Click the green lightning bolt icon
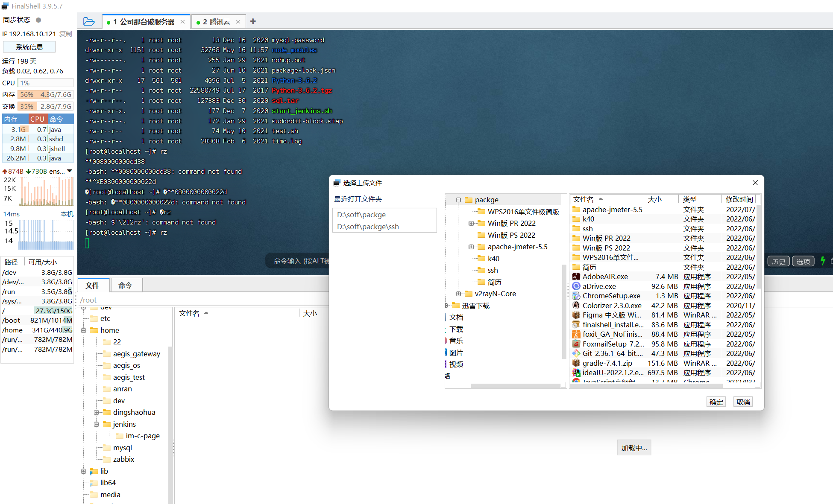The image size is (833, 504). point(822,261)
